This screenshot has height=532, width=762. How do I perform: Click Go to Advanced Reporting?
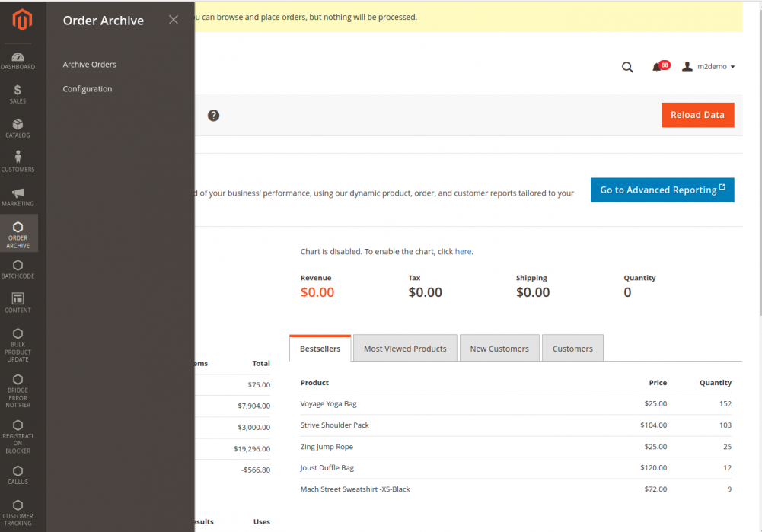662,190
